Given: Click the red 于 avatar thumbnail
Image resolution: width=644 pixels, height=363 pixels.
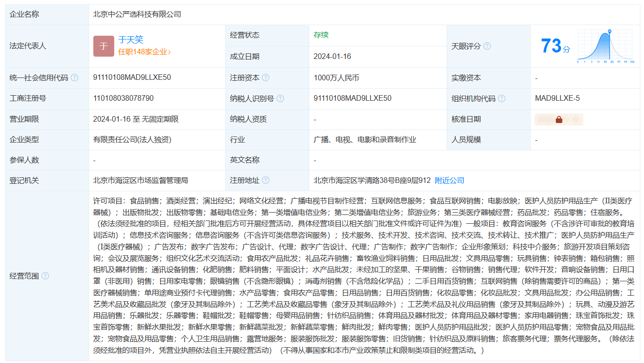Looking at the screenshot, I should point(104,46).
